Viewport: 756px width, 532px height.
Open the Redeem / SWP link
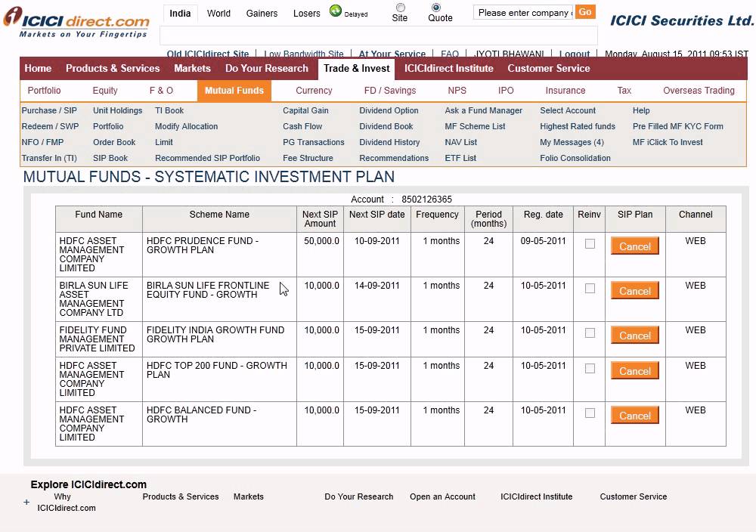[50, 126]
